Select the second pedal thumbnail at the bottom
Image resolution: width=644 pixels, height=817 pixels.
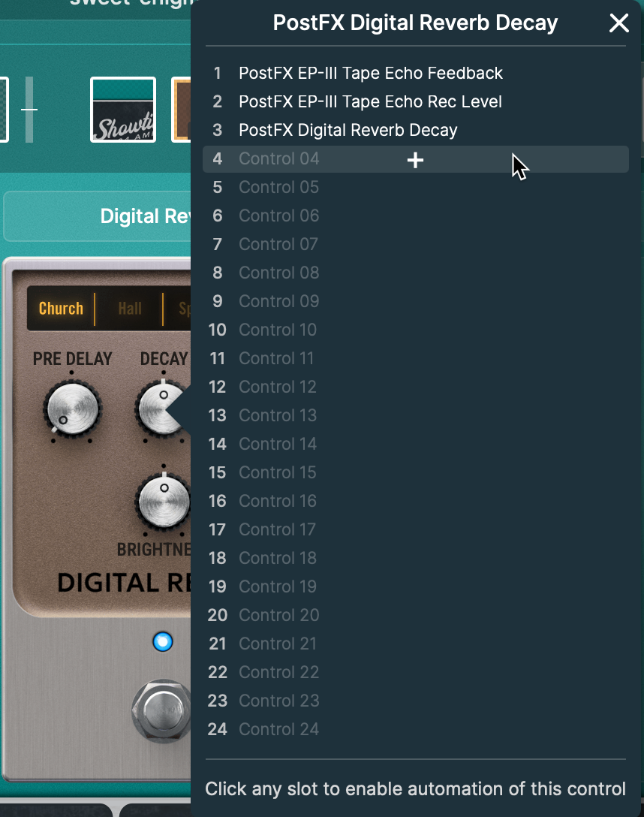[155, 811]
